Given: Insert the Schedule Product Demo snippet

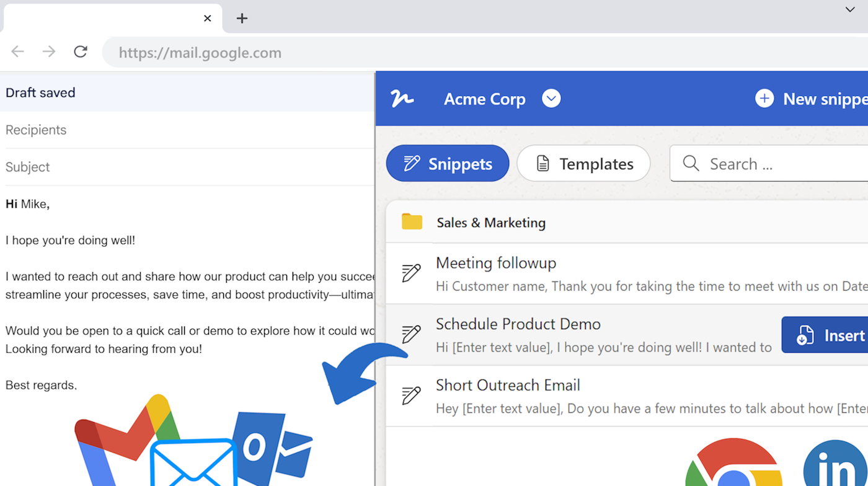Looking at the screenshot, I should (825, 335).
